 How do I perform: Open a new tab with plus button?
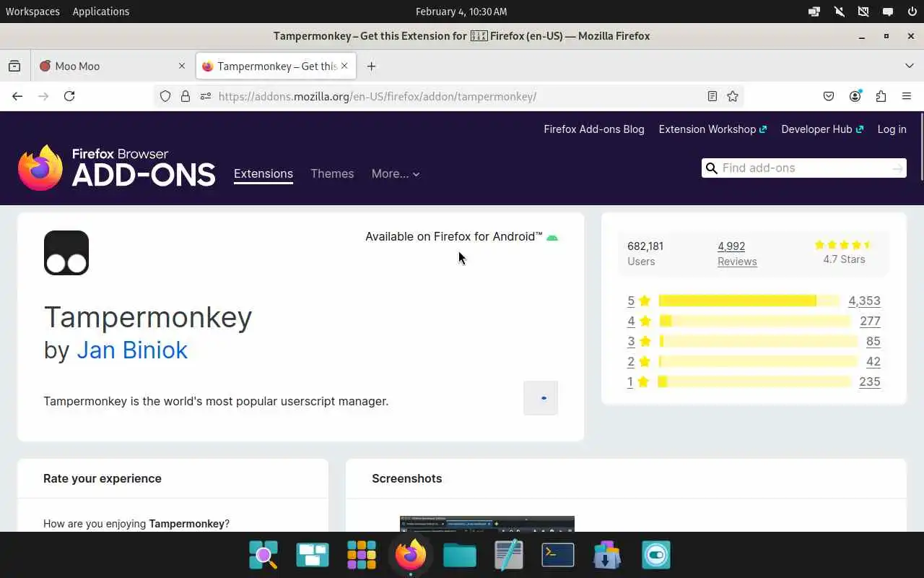click(371, 66)
